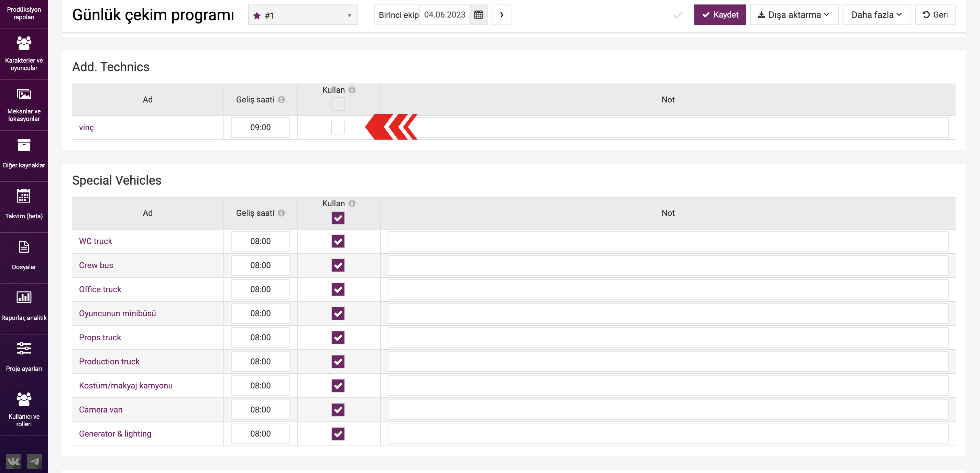The height and width of the screenshot is (473, 980).
Task: Uncheck Kullan for Oyuncunun minibüsü
Action: (x=338, y=313)
